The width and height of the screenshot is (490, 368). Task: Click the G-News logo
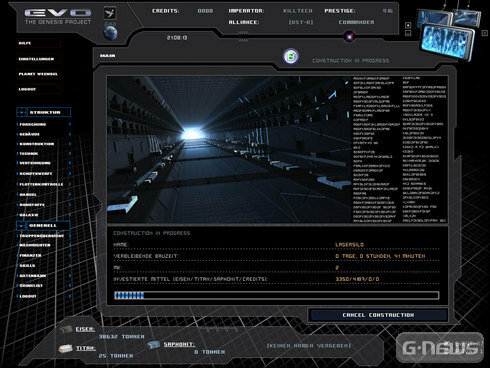pos(440,347)
